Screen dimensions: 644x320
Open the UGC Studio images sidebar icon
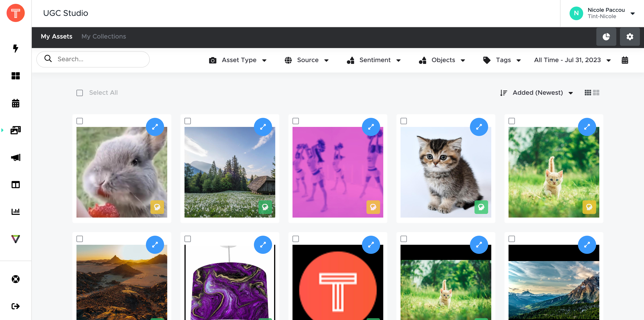[15, 130]
